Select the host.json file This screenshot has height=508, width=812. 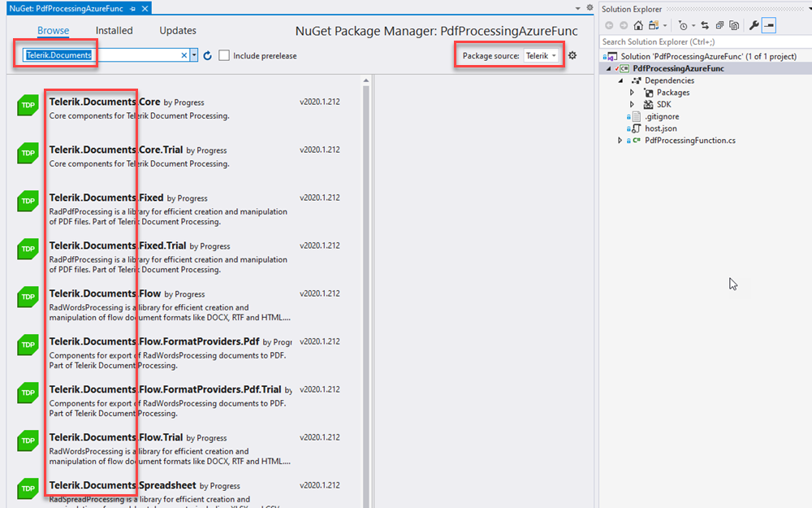(660, 128)
